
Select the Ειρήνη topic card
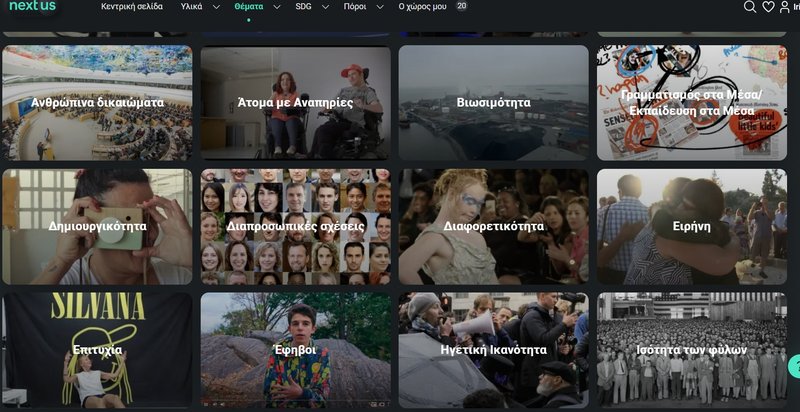[691, 226]
